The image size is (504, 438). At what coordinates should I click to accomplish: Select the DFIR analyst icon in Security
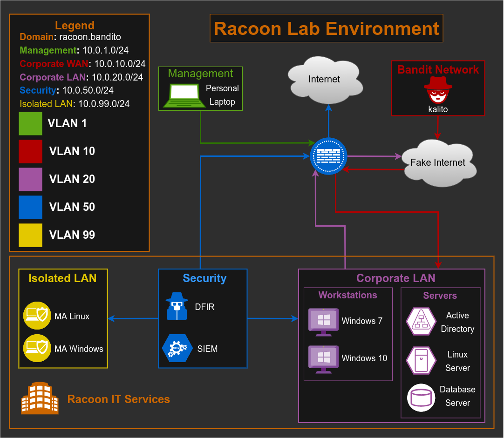(177, 306)
